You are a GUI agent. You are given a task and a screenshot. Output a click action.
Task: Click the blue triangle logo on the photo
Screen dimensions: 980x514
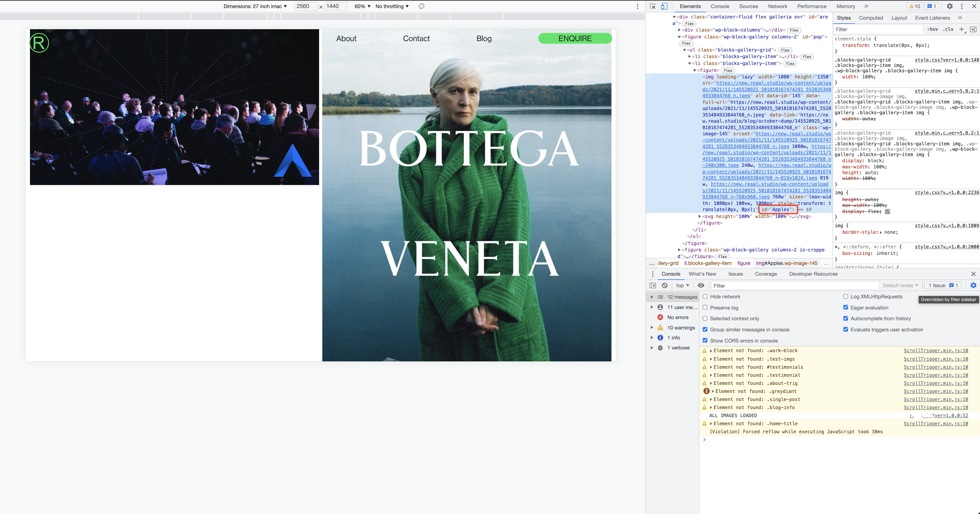pyautogui.click(x=292, y=160)
